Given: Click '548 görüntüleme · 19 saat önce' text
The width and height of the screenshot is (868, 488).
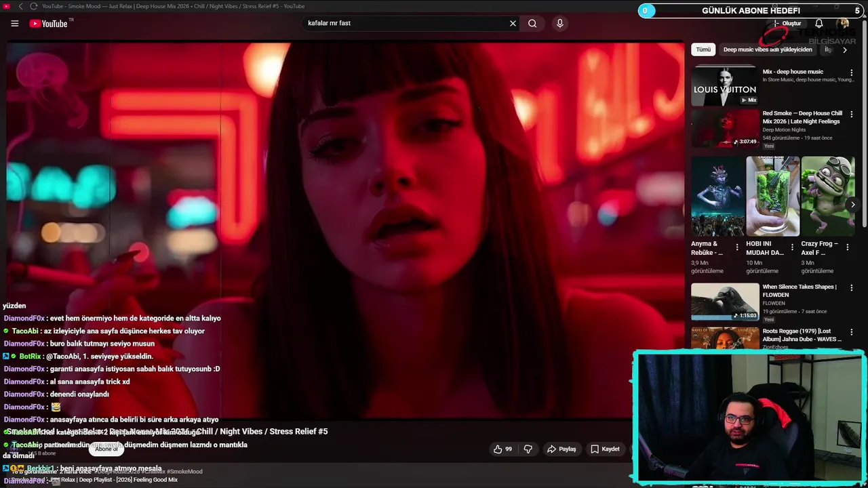Looking at the screenshot, I should 796,138.
